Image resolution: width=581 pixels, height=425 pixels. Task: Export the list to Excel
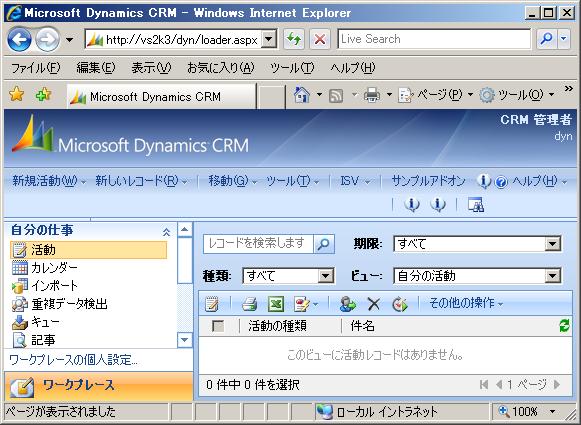click(276, 304)
